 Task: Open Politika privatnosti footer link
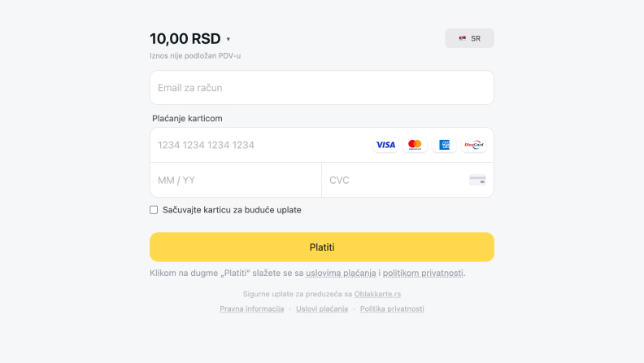point(392,309)
